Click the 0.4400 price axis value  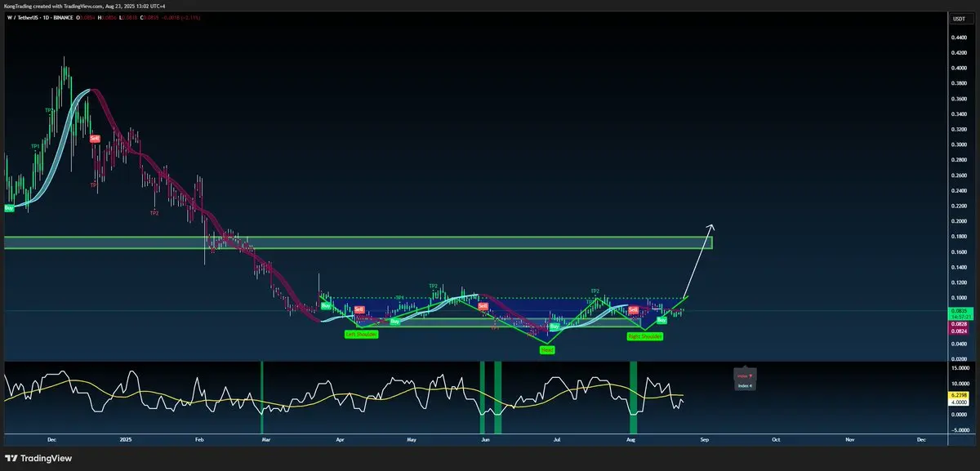958,37
